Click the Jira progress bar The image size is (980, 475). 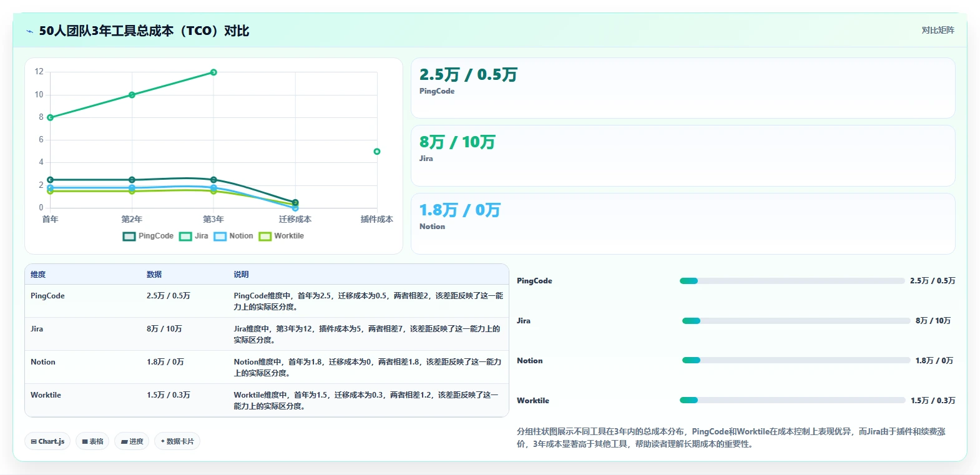click(796, 321)
